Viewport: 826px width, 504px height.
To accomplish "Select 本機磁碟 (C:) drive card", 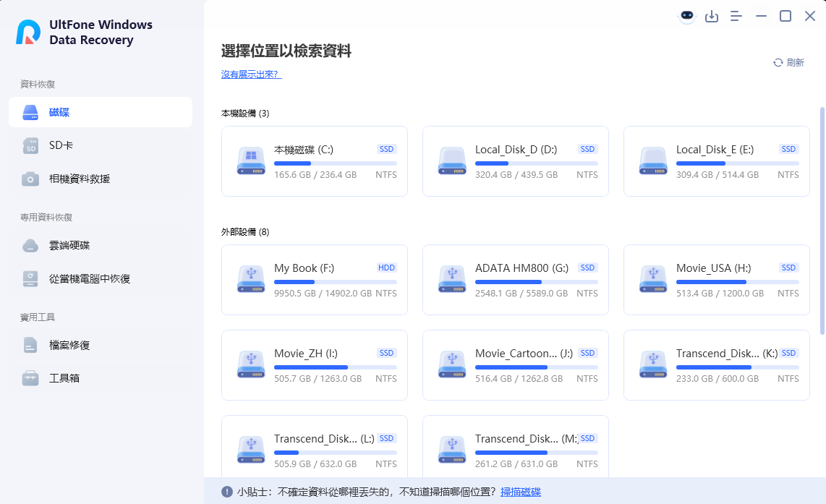I will point(315,161).
